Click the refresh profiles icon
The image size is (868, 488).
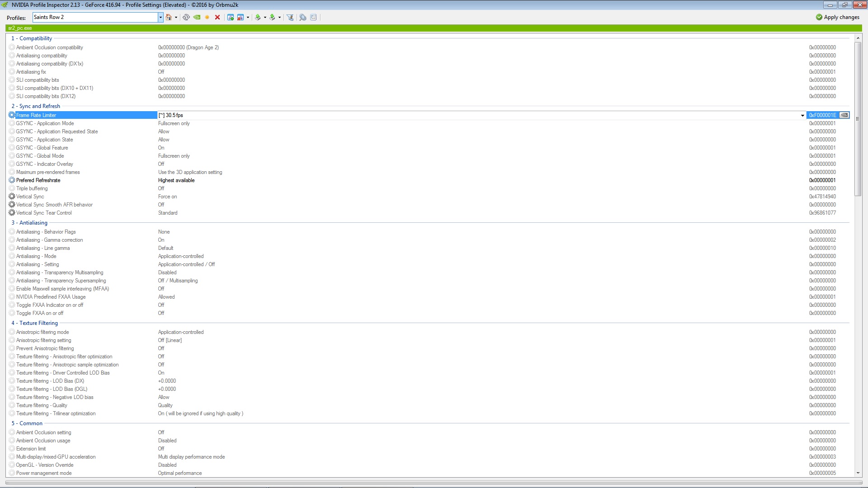pyautogui.click(x=186, y=17)
